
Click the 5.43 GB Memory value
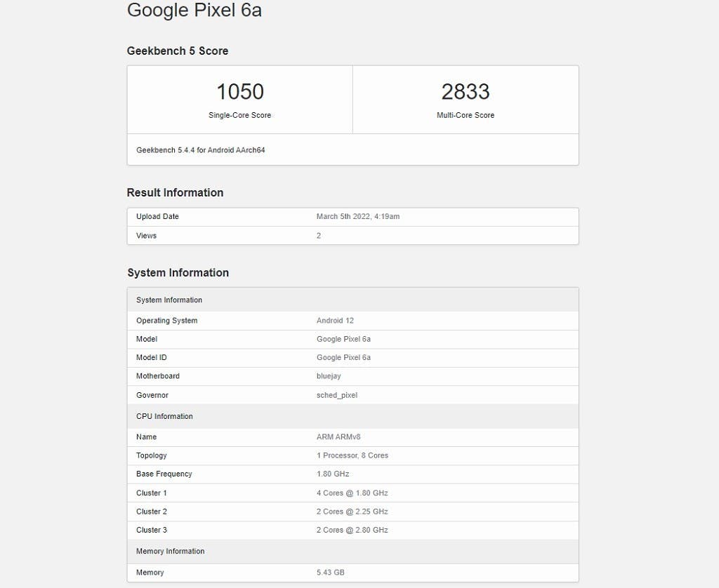330,573
